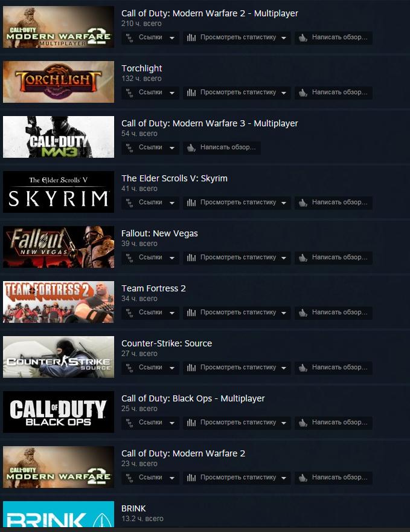410x532 pixels.
Task: Click the Fallout New Vegas banner thumbnail
Action: [x=59, y=247]
